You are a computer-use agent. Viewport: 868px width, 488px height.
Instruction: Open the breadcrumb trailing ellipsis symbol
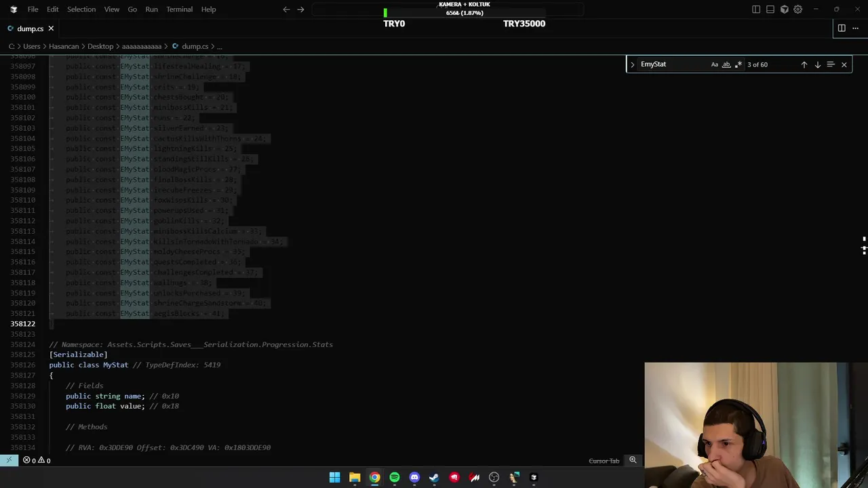[x=219, y=46]
